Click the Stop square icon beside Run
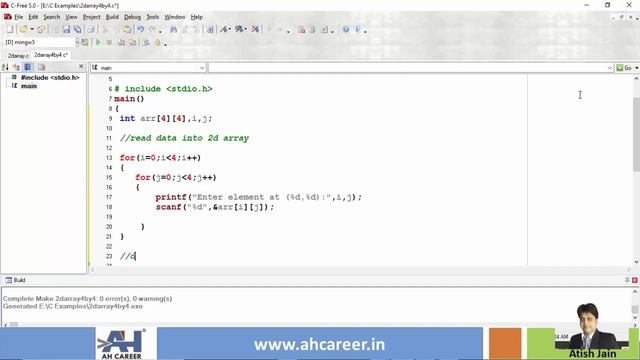 [109, 42]
